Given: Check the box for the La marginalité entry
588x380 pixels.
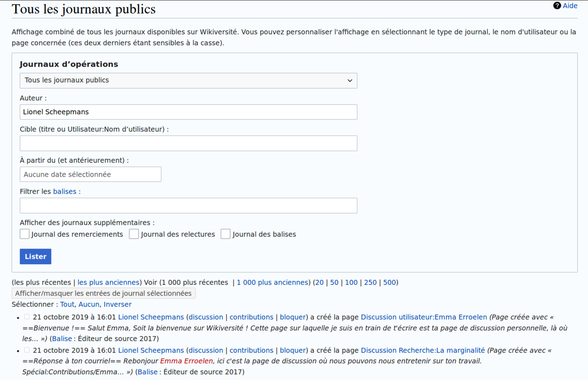Looking at the screenshot, I should [27, 350].
